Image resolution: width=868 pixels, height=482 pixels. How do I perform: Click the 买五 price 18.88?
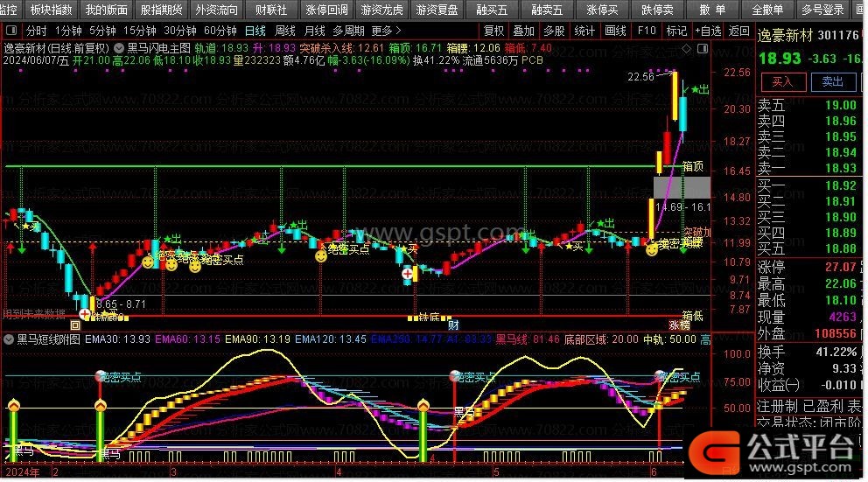[x=840, y=248]
